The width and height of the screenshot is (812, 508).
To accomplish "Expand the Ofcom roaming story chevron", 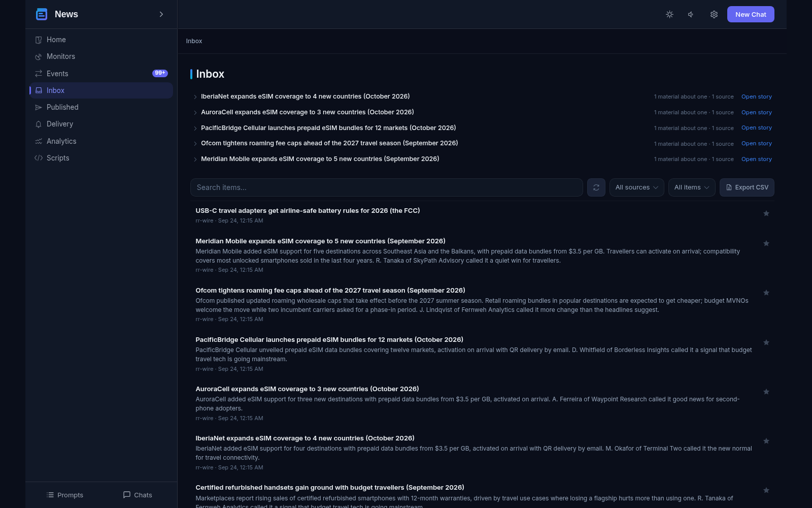I will (x=195, y=144).
